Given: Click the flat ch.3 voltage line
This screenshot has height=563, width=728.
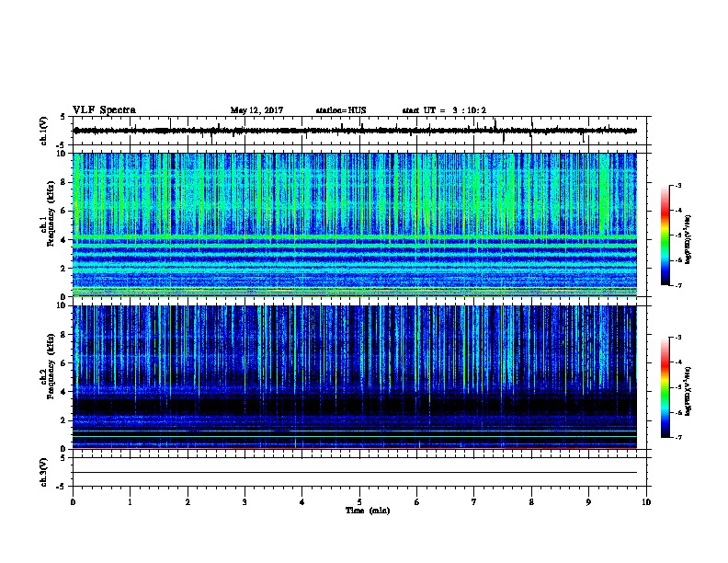Looking at the screenshot, I should [355, 473].
